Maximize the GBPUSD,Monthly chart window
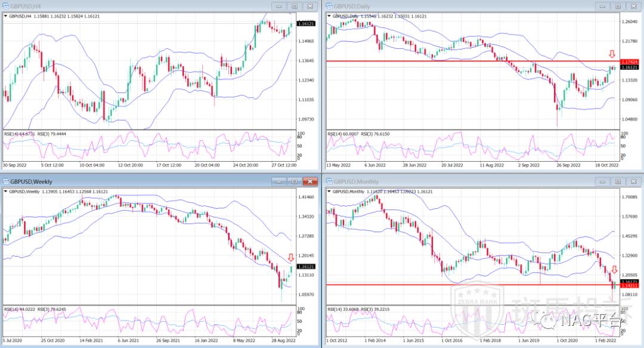The image size is (644, 348). pos(618,181)
